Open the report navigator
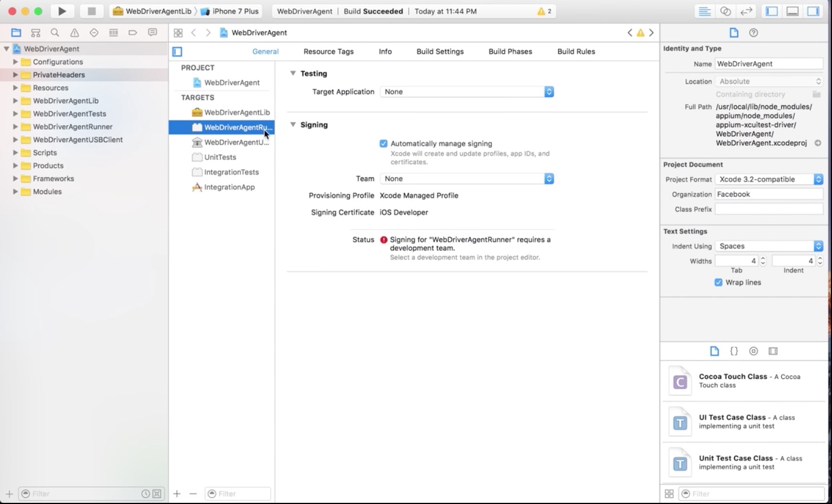This screenshot has width=832, height=504. (152, 33)
